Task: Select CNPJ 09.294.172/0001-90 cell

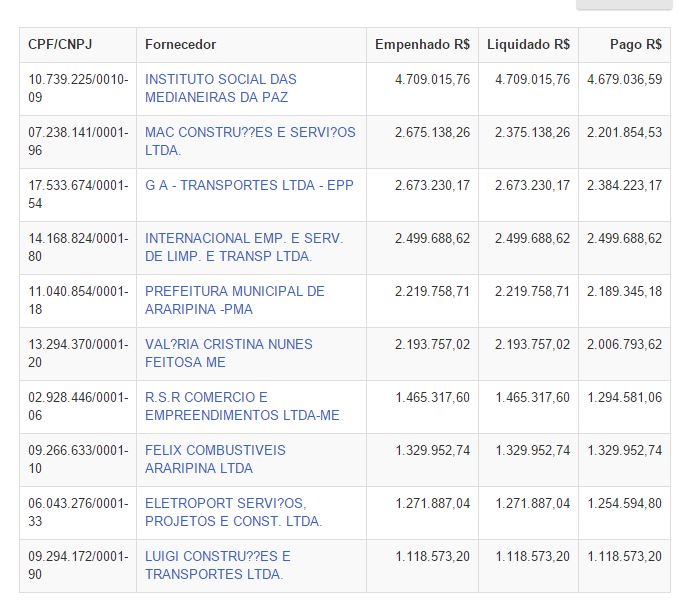Action: 78,566
